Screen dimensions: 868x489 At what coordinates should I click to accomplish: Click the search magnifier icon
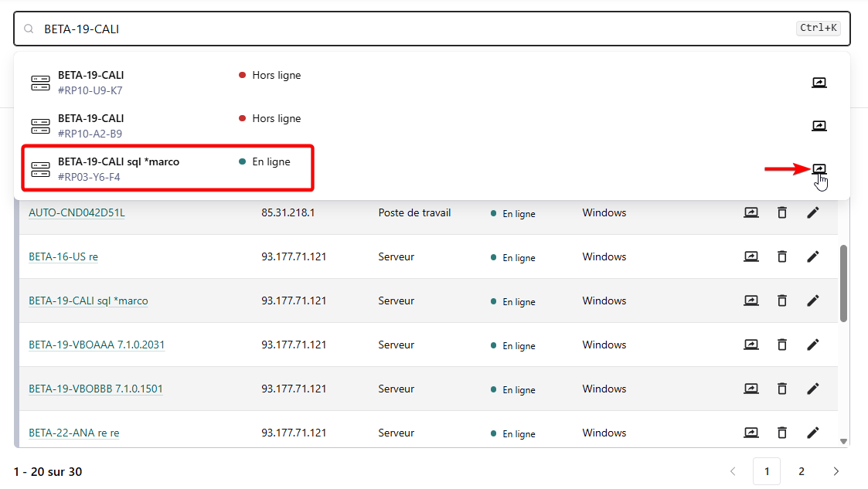point(29,28)
